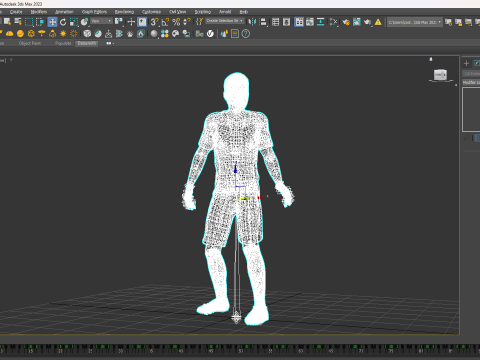Open the Schematic View icon
Image resolution: width=480 pixels, height=360 pixels.
tap(320, 22)
